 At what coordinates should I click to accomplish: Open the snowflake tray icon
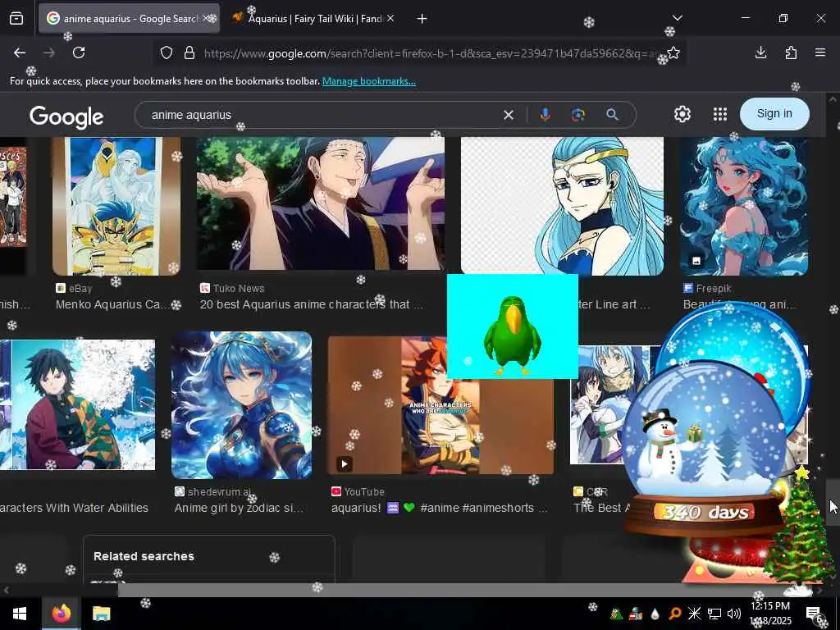(x=694, y=614)
